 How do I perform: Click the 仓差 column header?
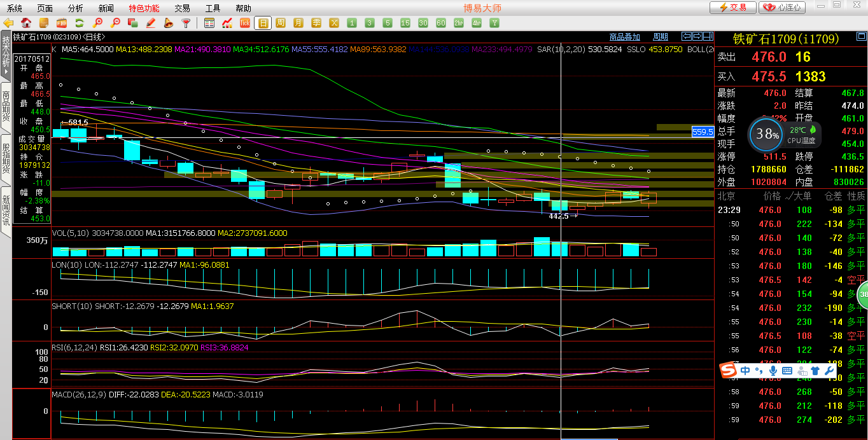pos(834,196)
